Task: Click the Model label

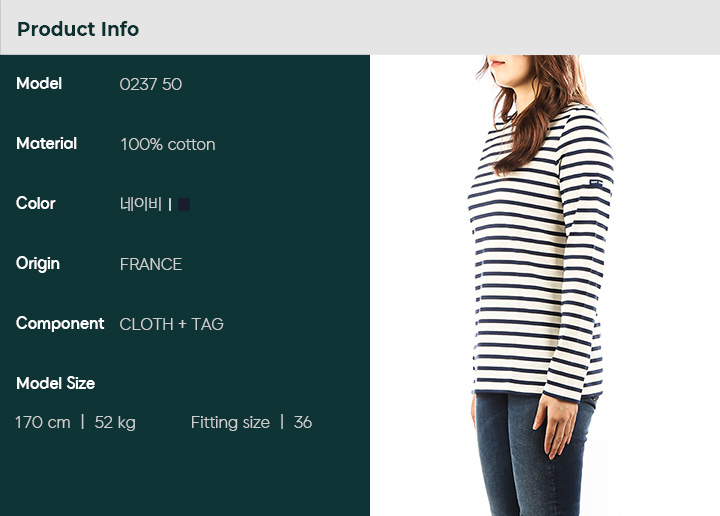Action: (39, 84)
